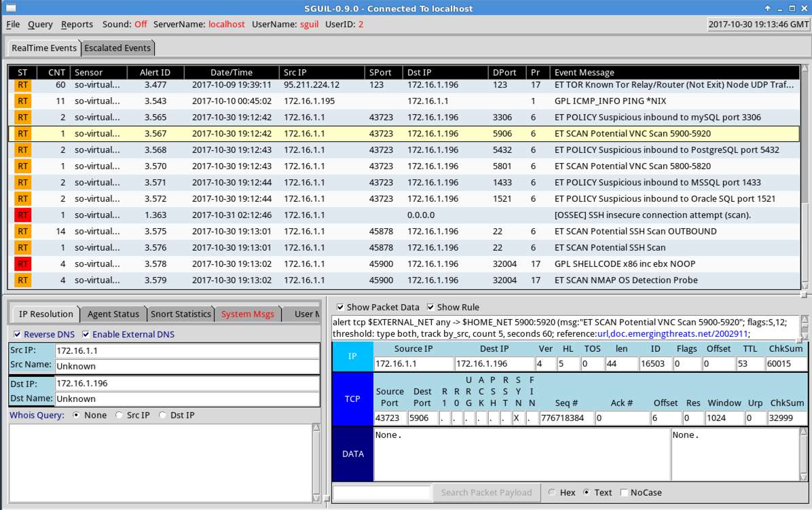
Task: Open the Snort Statistics tab
Action: tap(181, 314)
